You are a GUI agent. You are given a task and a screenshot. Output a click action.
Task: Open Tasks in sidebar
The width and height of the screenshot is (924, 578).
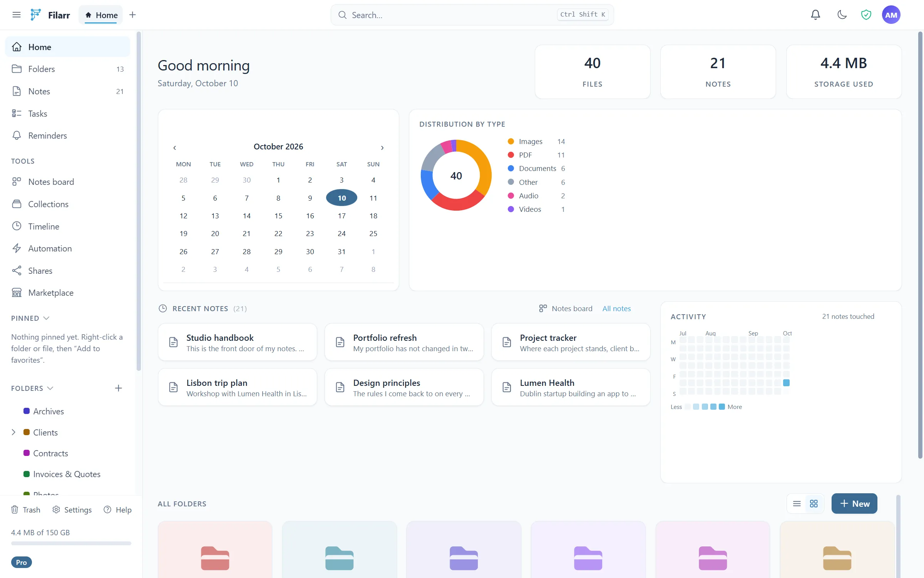(68, 114)
